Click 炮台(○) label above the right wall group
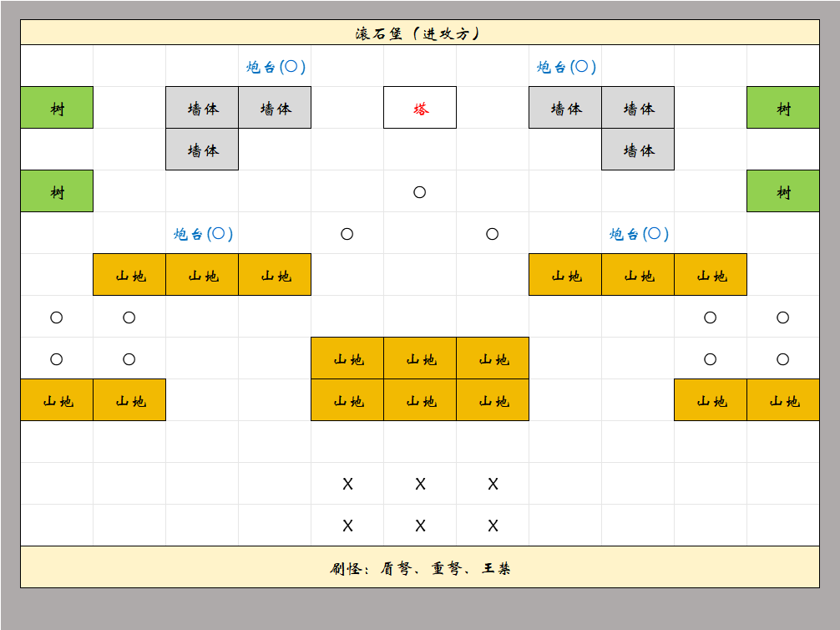The width and height of the screenshot is (840, 630). (x=566, y=67)
